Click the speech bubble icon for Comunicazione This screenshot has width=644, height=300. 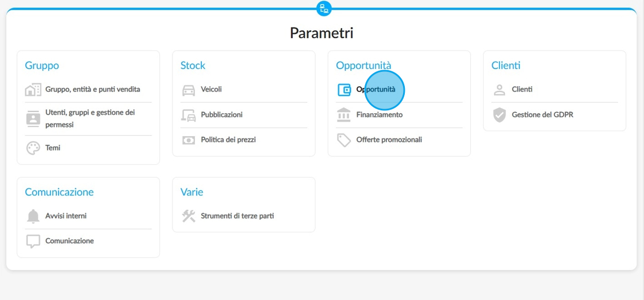click(33, 241)
